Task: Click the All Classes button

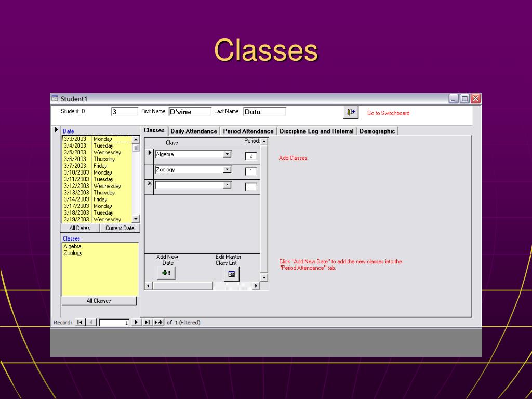Action: pos(99,301)
